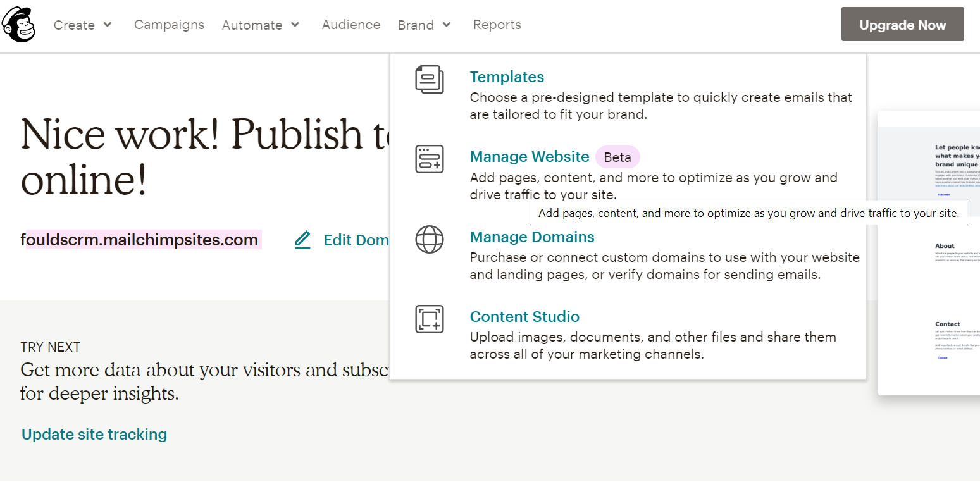Open Reports
980x494 pixels.
[497, 25]
